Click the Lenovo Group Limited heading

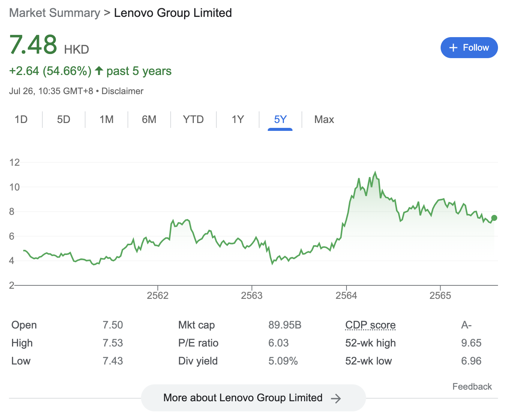(x=173, y=13)
